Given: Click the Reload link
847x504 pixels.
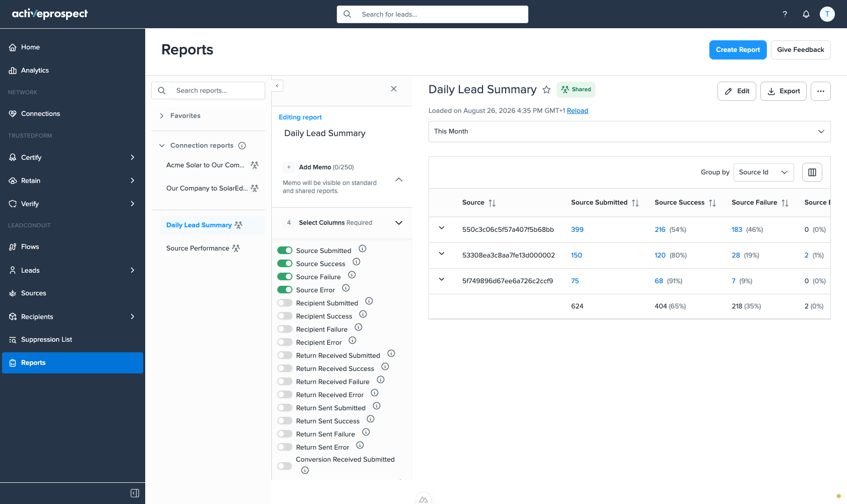Looking at the screenshot, I should [577, 111].
